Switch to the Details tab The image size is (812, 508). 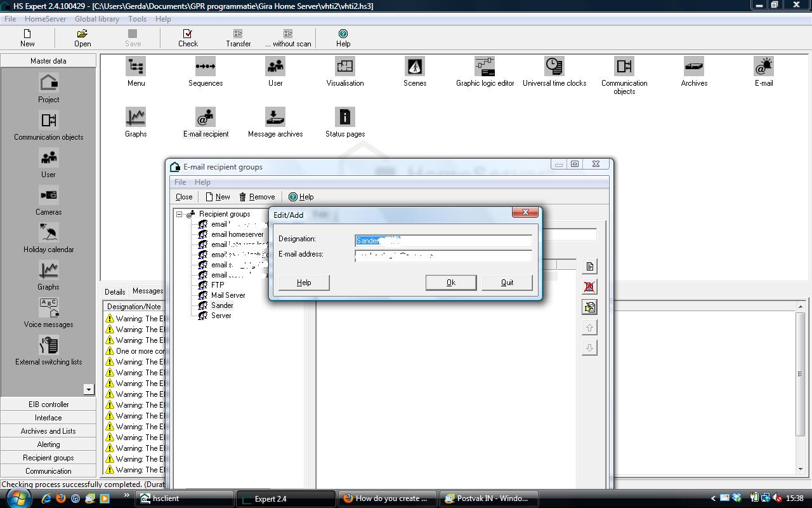115,291
